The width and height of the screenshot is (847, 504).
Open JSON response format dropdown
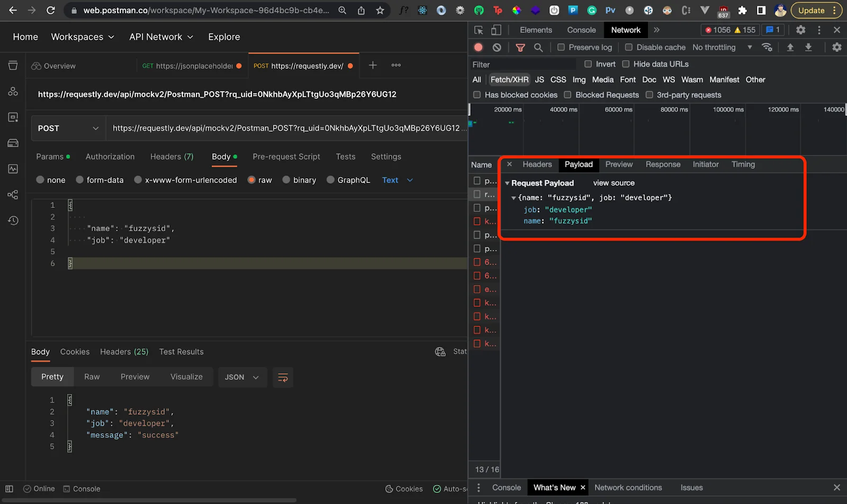point(242,377)
